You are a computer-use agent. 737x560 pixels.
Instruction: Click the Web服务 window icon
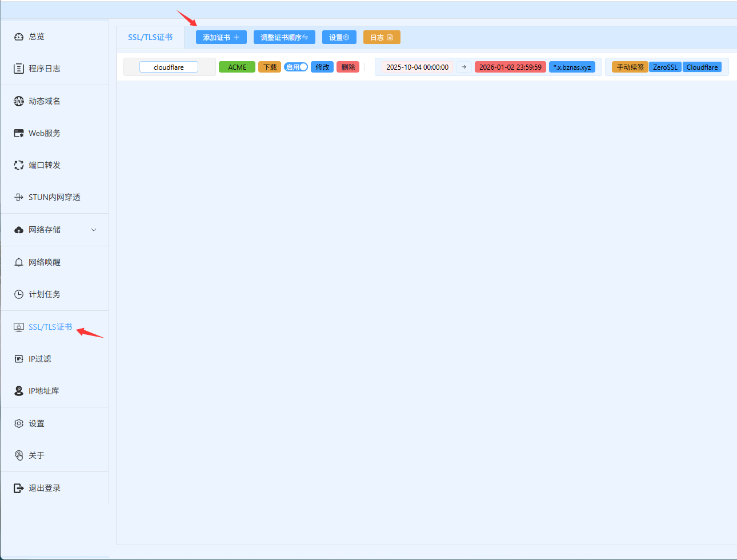coord(19,133)
